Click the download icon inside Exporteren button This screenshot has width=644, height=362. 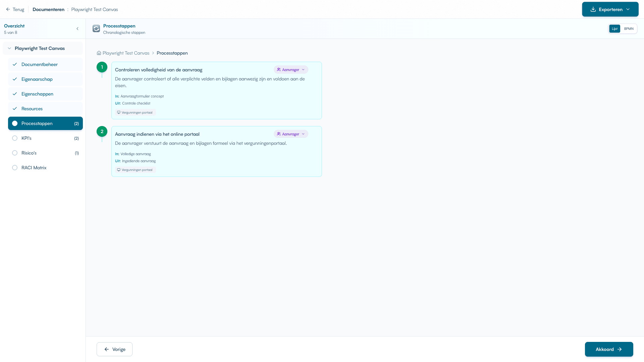click(x=593, y=9)
